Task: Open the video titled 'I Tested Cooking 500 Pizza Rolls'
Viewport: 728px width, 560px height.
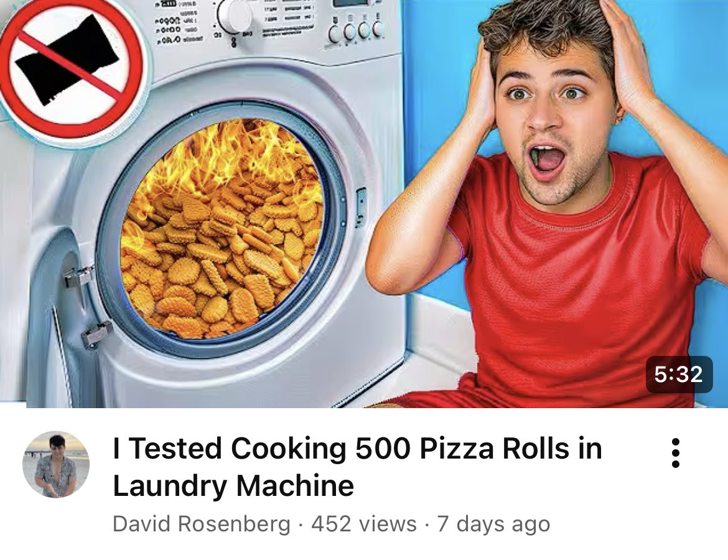Action: [357, 449]
